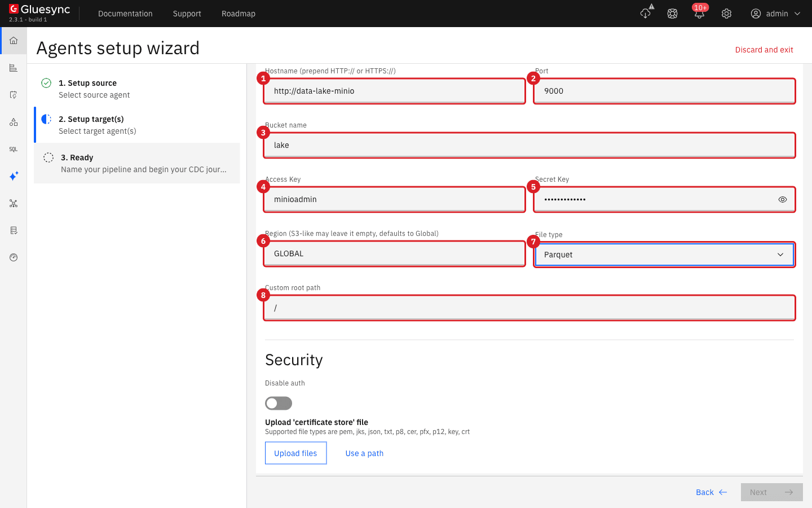812x508 pixels.
Task: Focus the Region field showing GLOBAL
Action: 394,253
